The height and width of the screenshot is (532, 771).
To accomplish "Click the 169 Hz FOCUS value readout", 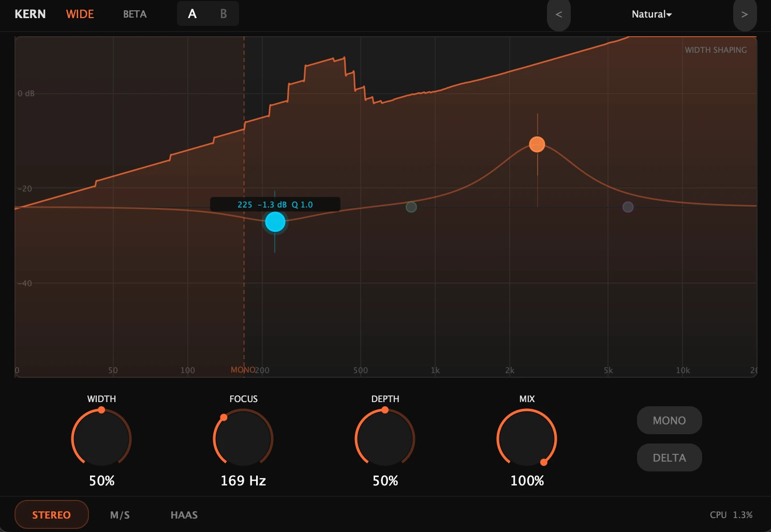I will coord(243,480).
